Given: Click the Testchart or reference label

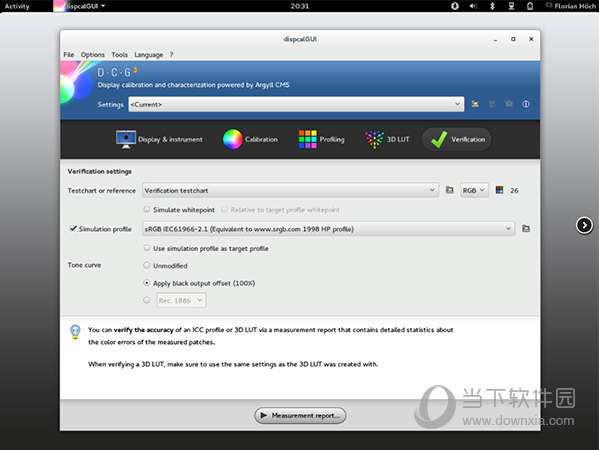Looking at the screenshot, I should coord(102,190).
